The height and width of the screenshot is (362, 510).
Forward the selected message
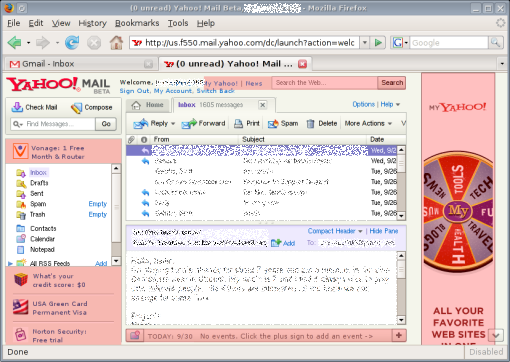click(x=203, y=123)
